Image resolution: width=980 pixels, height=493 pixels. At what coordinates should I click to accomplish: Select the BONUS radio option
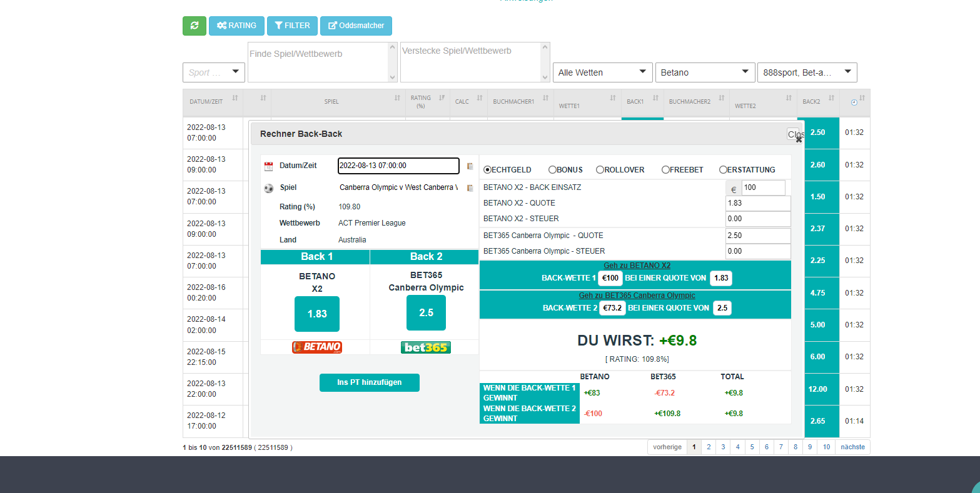click(552, 170)
